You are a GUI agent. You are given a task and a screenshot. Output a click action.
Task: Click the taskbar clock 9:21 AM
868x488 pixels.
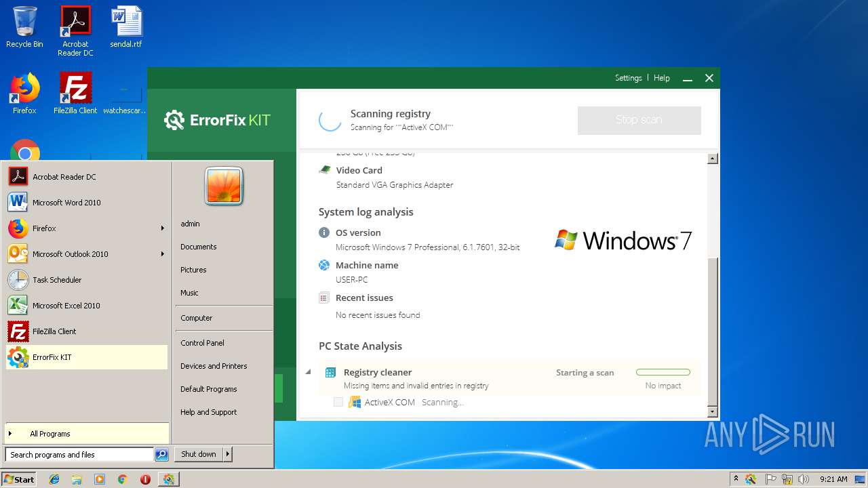click(x=833, y=479)
